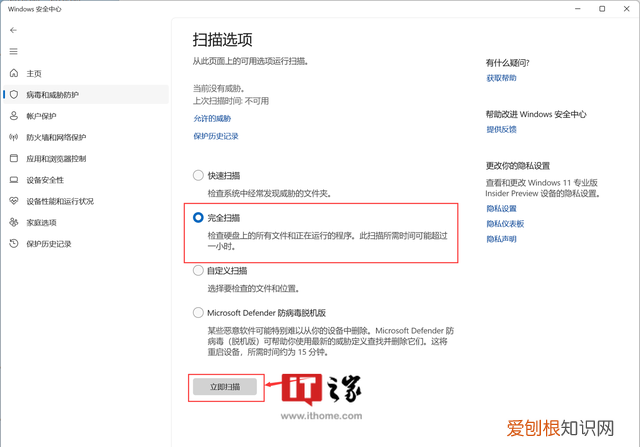Open 病毒和威胁防护 in the sidebar
640x447 pixels.
[85, 94]
